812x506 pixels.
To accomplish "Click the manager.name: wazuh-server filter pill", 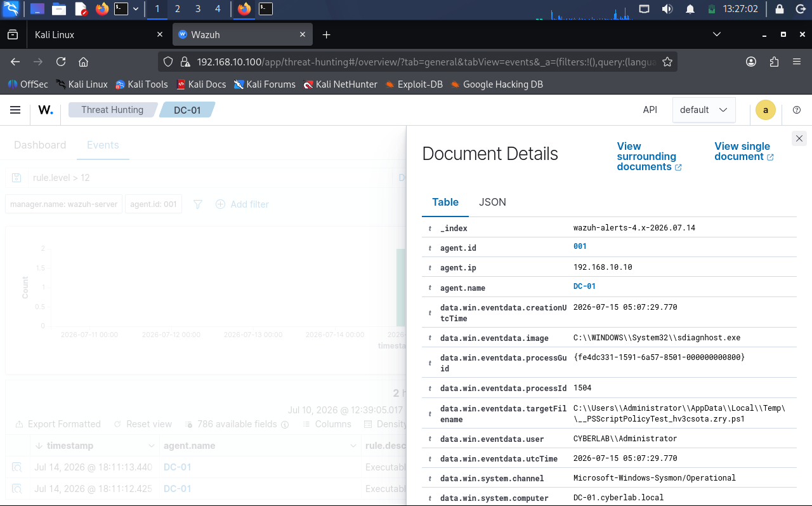I will click(63, 204).
